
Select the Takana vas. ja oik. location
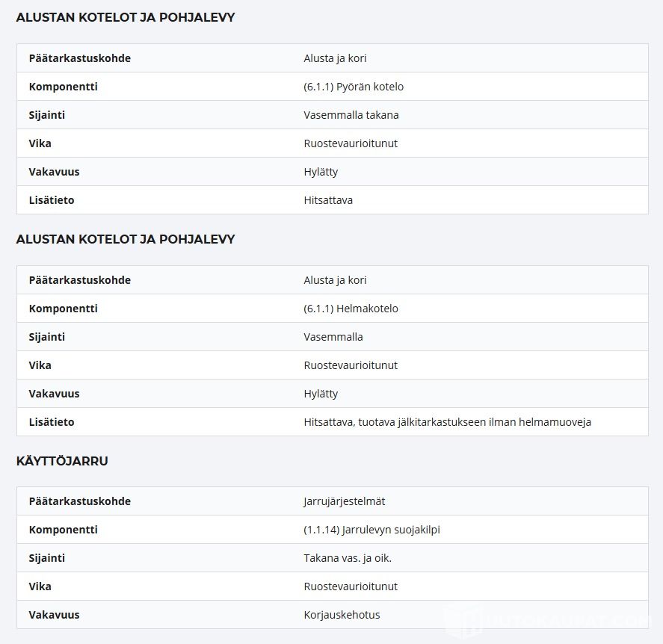(348, 558)
